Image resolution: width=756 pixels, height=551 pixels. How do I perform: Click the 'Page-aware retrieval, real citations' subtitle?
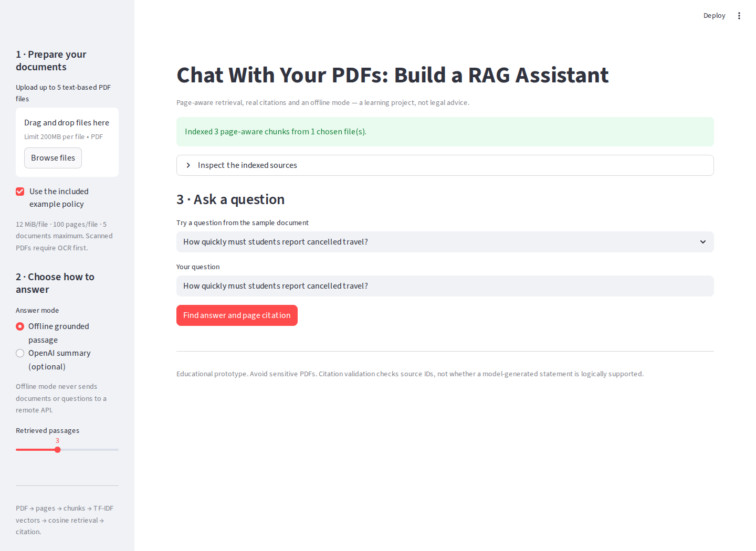(323, 103)
